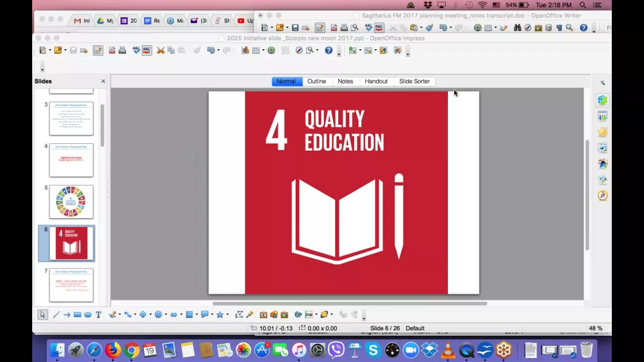
Task: Open the Navigator compass icon in Impress toolbar
Action: [x=299, y=50]
